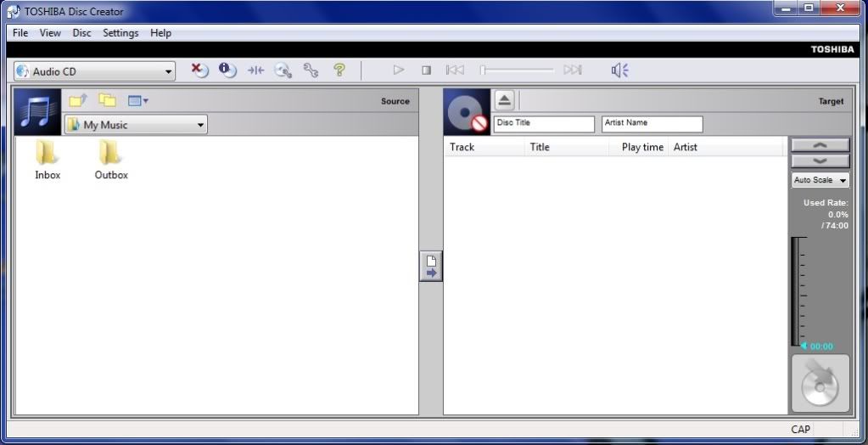Click the eject disc button

504,100
